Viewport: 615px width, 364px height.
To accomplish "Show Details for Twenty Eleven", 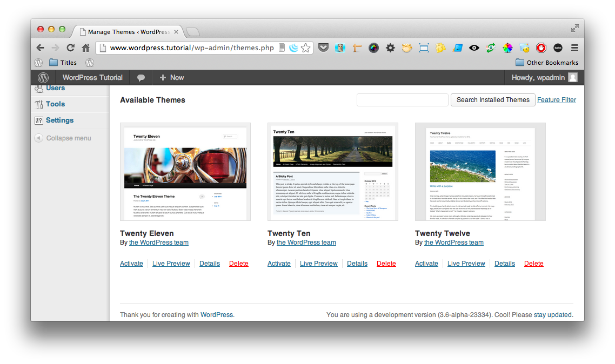I will click(210, 264).
